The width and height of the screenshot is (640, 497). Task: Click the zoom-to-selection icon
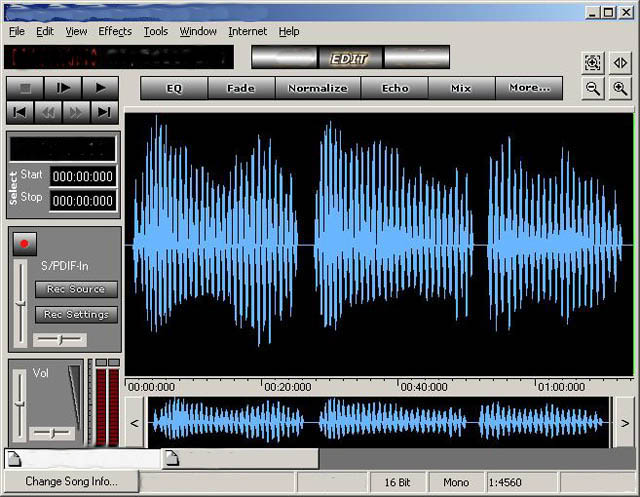[x=593, y=62]
